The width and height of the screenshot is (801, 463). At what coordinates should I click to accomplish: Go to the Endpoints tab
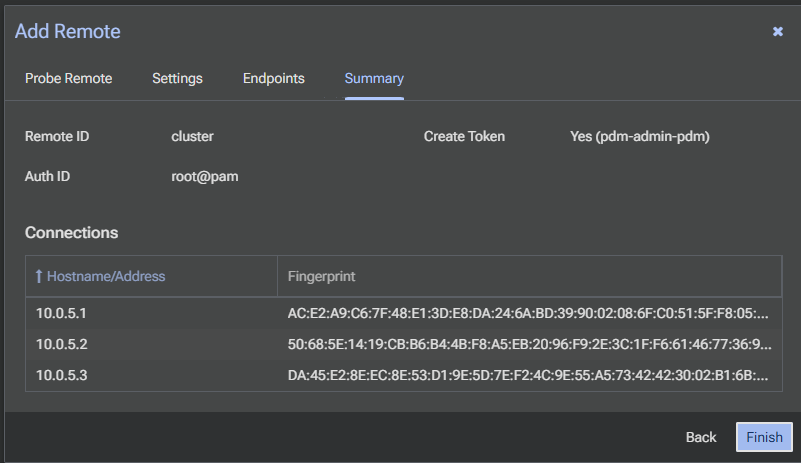click(274, 78)
